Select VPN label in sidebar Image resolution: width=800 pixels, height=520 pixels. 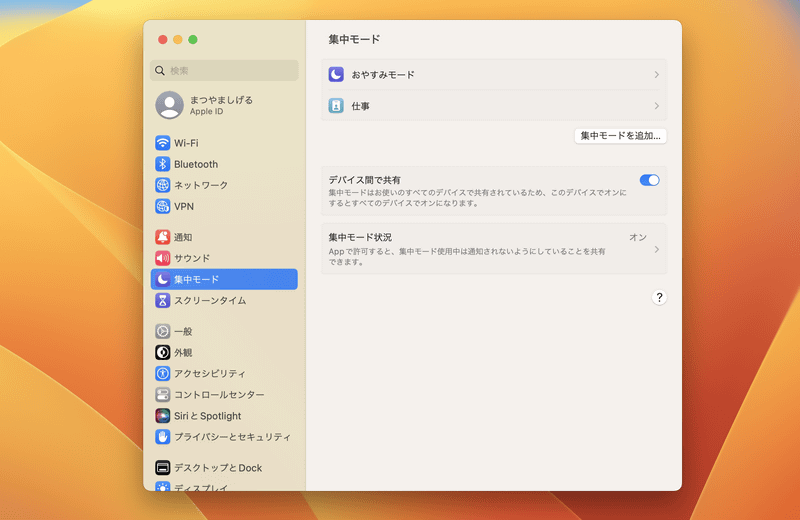coord(184,206)
